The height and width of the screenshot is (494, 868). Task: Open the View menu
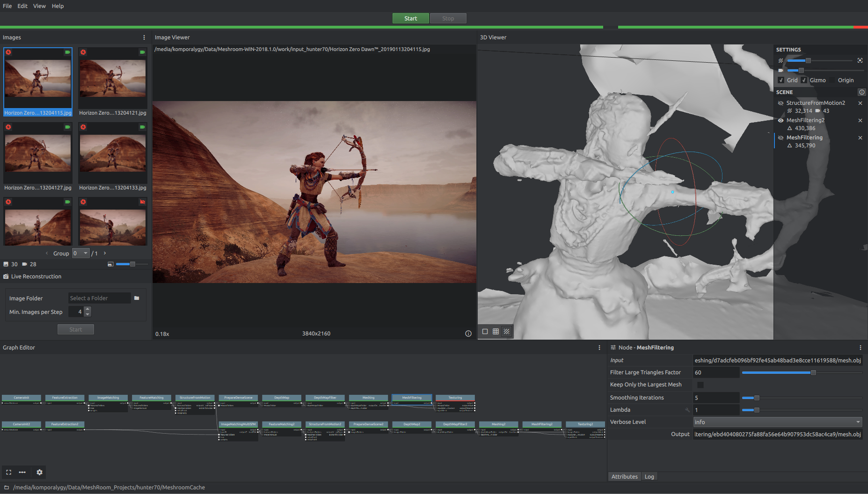(39, 6)
